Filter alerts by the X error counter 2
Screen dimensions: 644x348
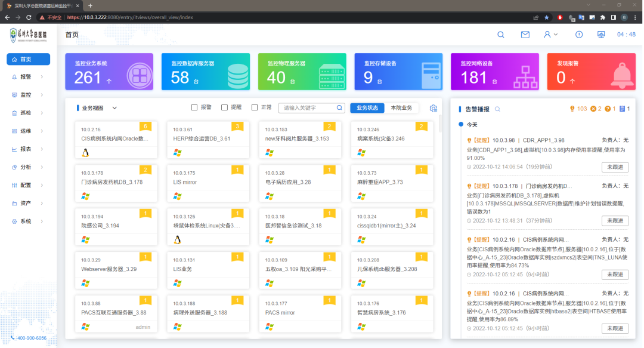[596, 109]
